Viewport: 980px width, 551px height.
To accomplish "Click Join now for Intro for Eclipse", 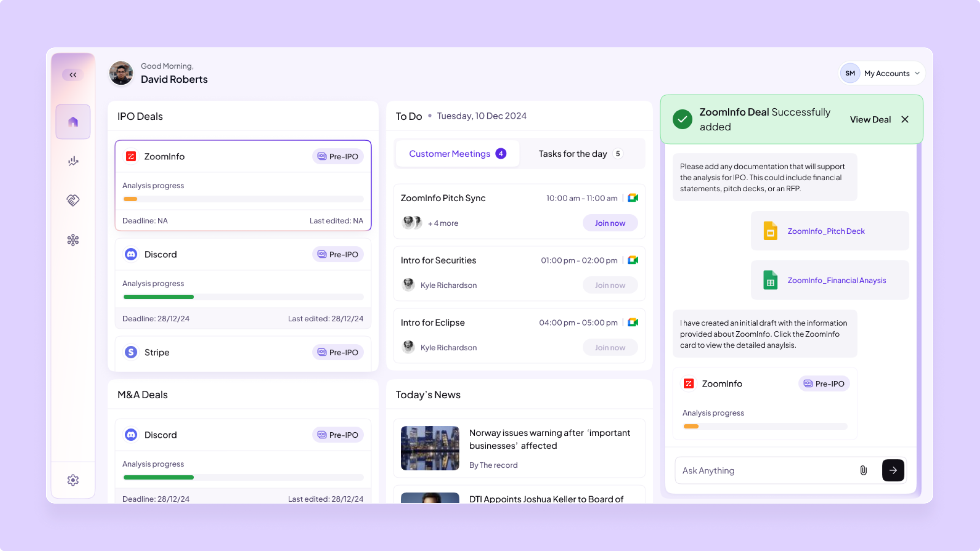I will 610,347.
